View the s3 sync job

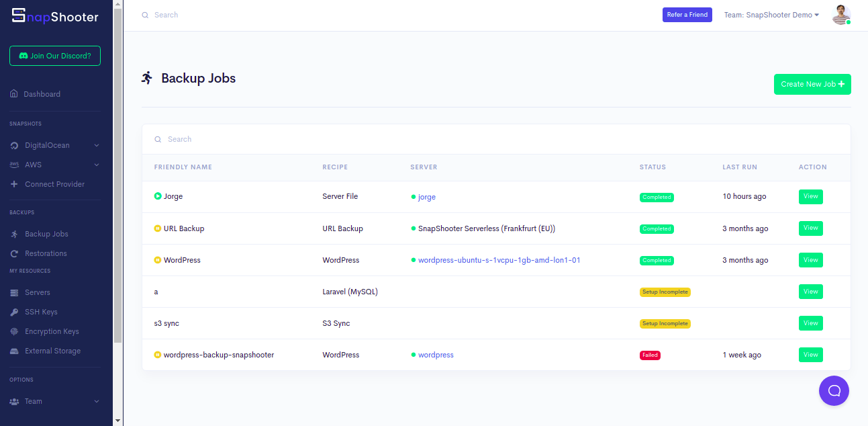[x=810, y=323]
